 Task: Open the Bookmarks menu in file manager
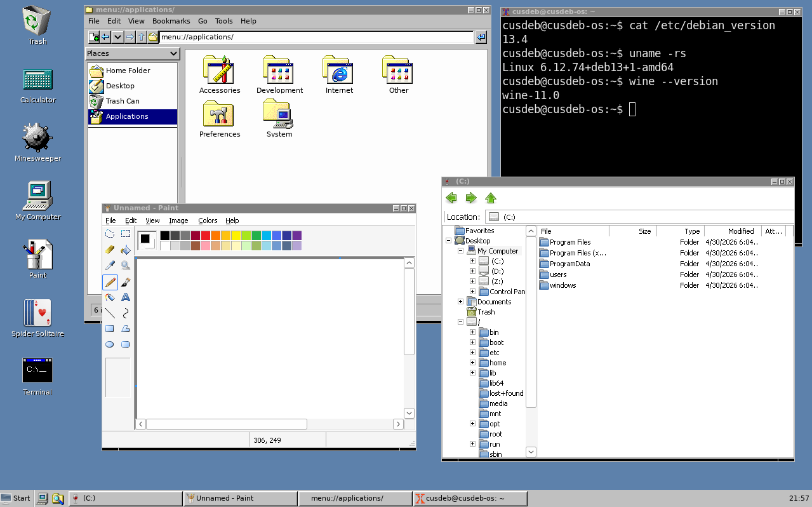pyautogui.click(x=171, y=21)
